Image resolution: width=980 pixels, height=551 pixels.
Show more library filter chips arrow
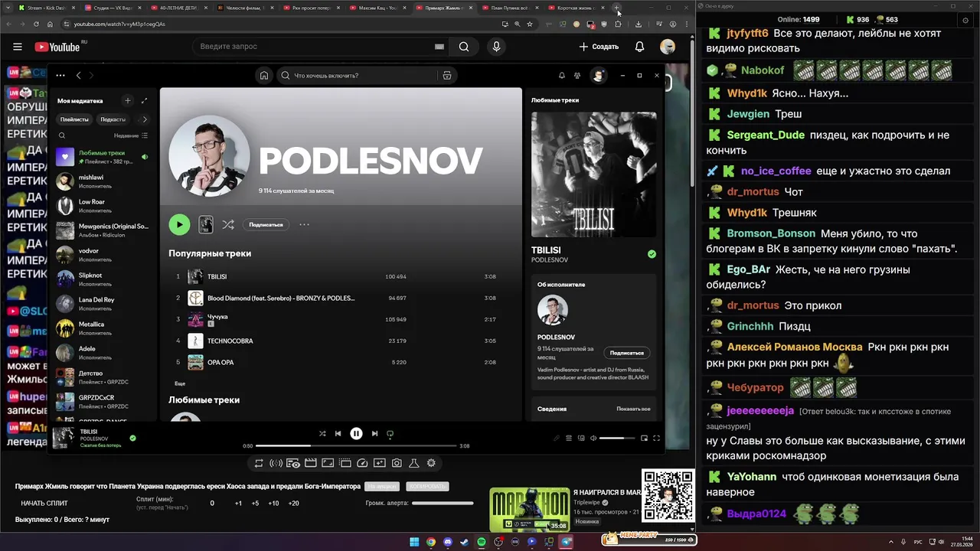[x=144, y=119]
